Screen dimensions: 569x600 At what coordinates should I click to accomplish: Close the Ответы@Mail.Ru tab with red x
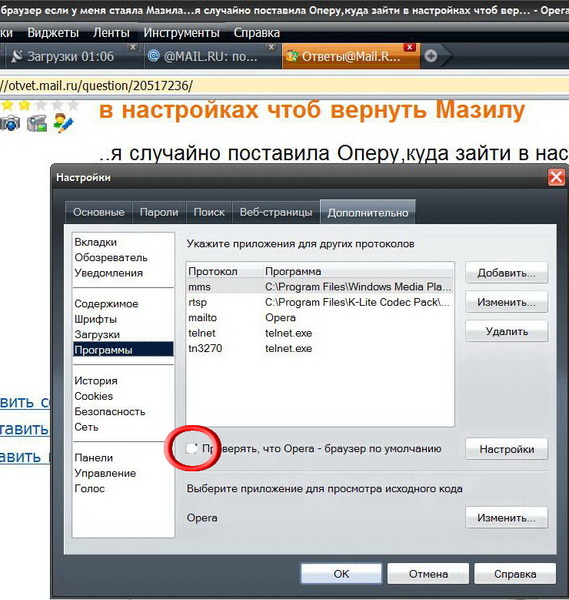[409, 47]
